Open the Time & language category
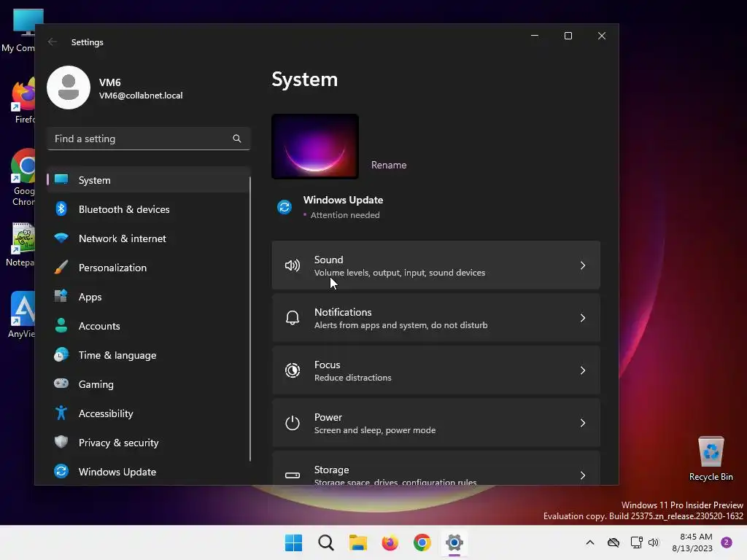This screenshot has width=747, height=560. [148, 355]
